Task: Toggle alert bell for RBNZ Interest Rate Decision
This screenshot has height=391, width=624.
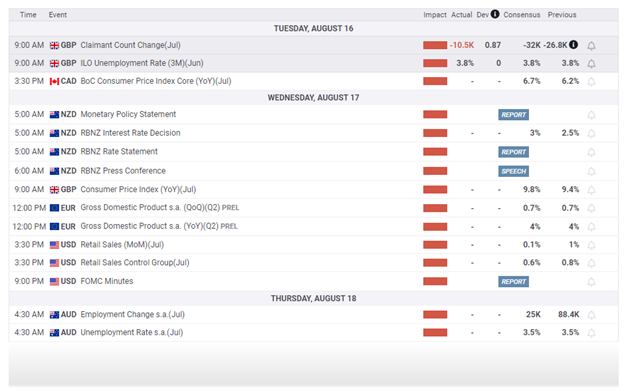Action: click(591, 133)
